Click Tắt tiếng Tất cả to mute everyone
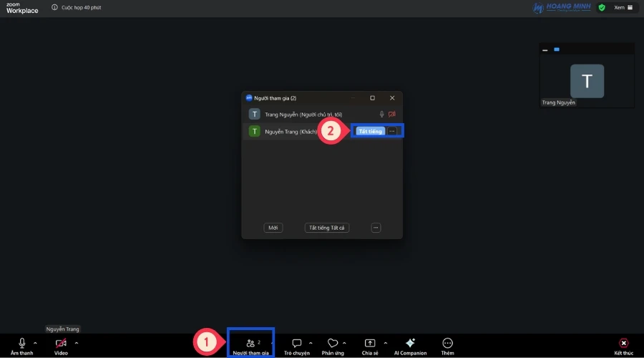The height and width of the screenshot is (358, 644). click(327, 228)
